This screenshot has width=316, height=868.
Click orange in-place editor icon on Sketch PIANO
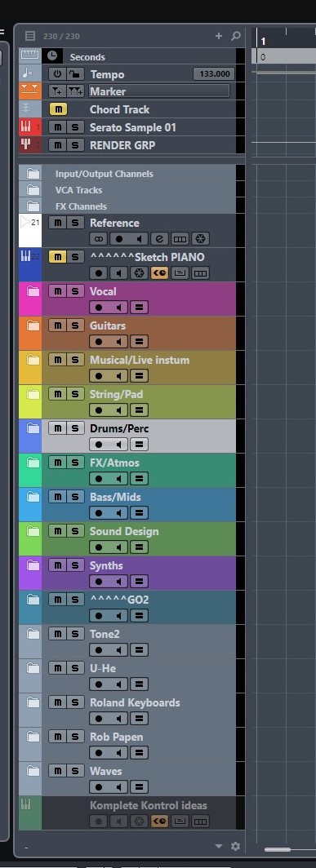coord(160,273)
